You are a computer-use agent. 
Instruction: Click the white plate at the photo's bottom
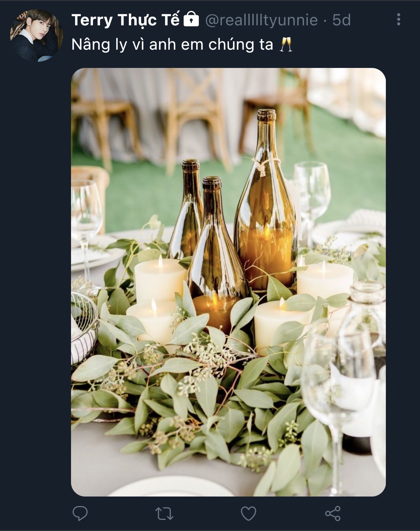tap(171, 487)
